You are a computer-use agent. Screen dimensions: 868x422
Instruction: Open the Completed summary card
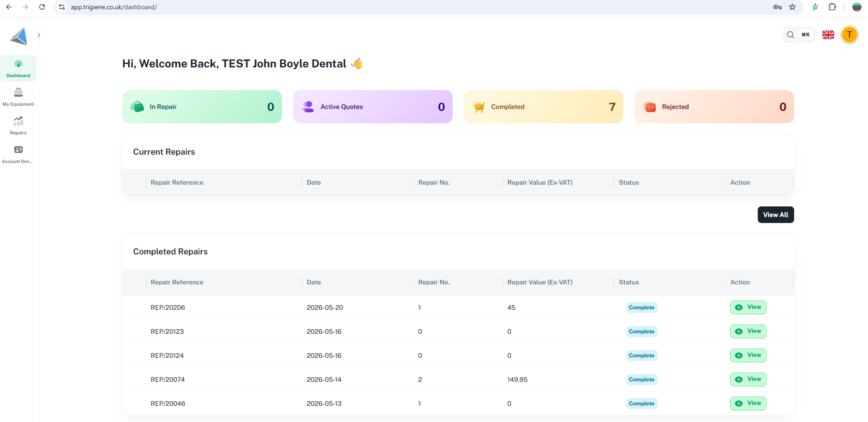point(544,107)
